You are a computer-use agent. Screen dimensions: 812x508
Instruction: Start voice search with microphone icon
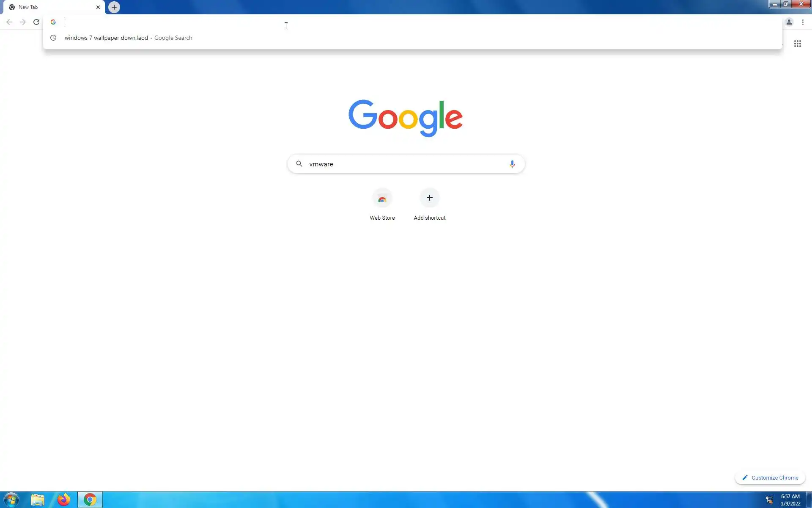pyautogui.click(x=512, y=164)
